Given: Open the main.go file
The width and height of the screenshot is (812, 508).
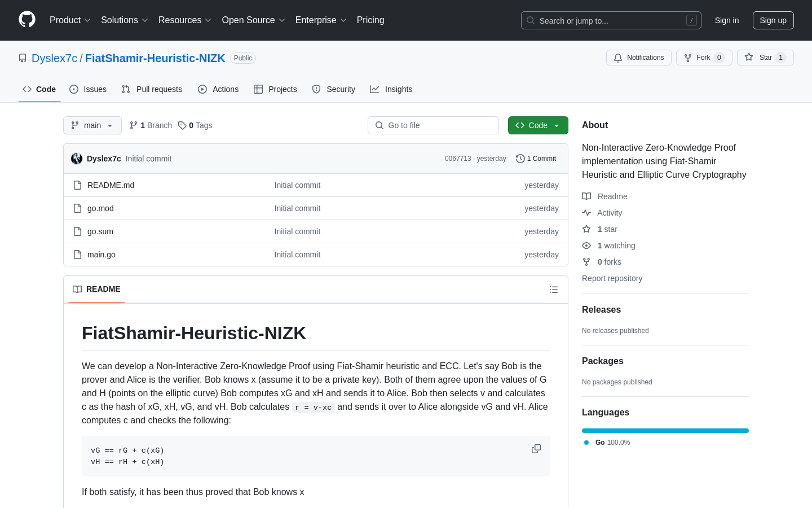Looking at the screenshot, I should click(x=101, y=255).
